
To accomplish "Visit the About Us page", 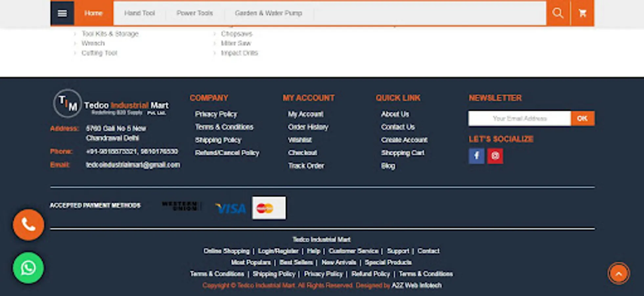I will tap(395, 114).
